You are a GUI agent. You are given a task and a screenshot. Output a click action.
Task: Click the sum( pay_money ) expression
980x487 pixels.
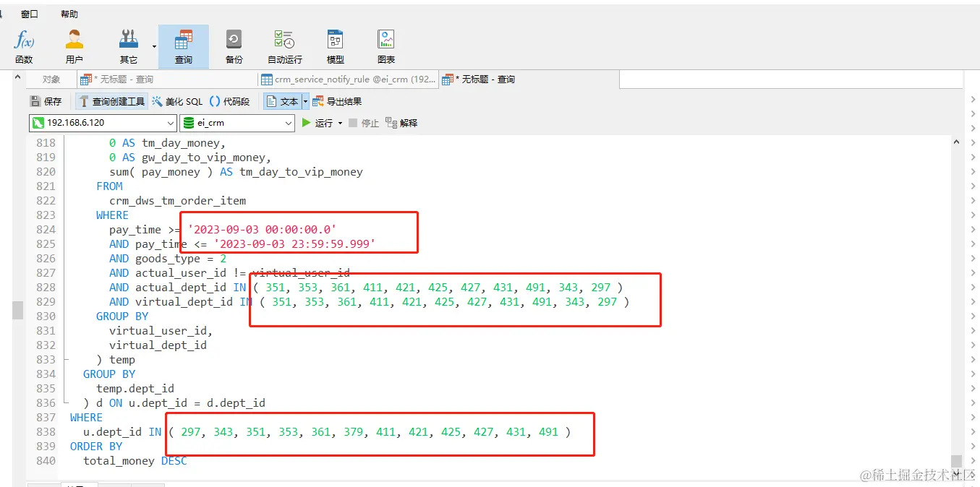pyautogui.click(x=161, y=171)
